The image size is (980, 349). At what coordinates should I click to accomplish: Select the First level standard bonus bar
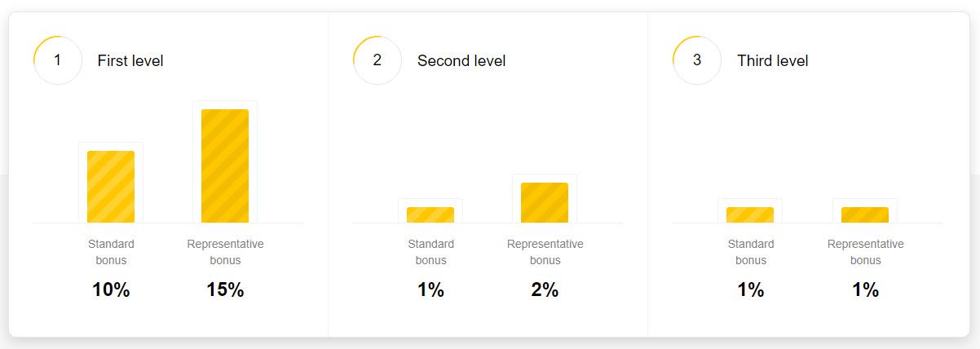click(x=111, y=187)
